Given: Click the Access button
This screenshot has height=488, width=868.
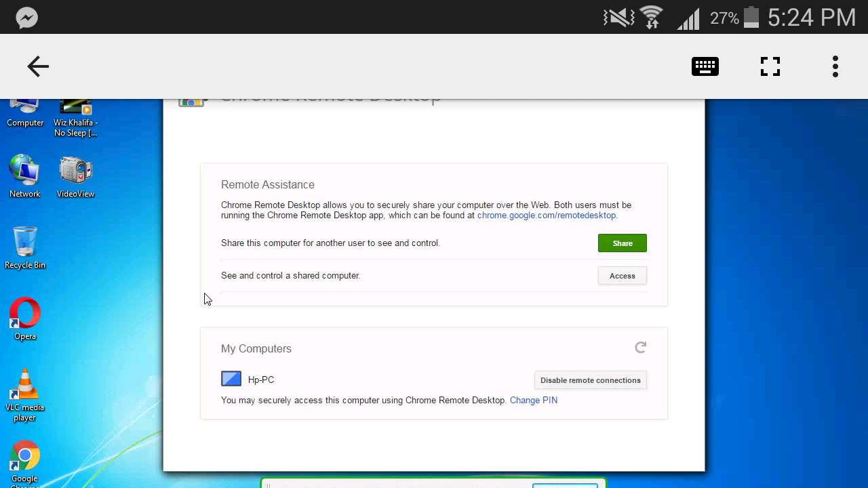Looking at the screenshot, I should (x=623, y=276).
